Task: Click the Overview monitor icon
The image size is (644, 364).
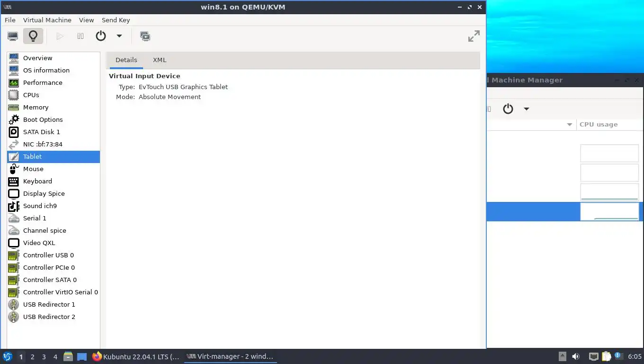Action: pos(14,58)
